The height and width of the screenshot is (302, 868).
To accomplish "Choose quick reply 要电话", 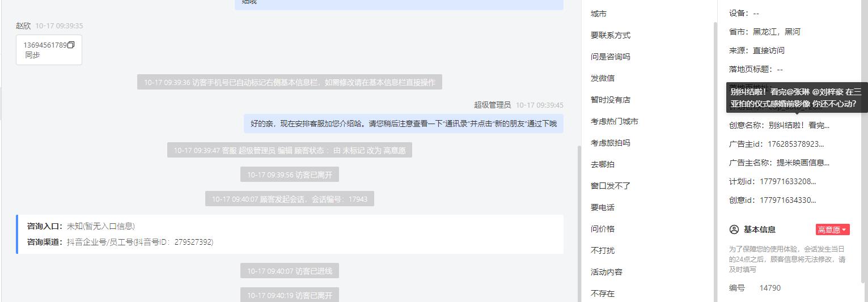I will pos(603,207).
